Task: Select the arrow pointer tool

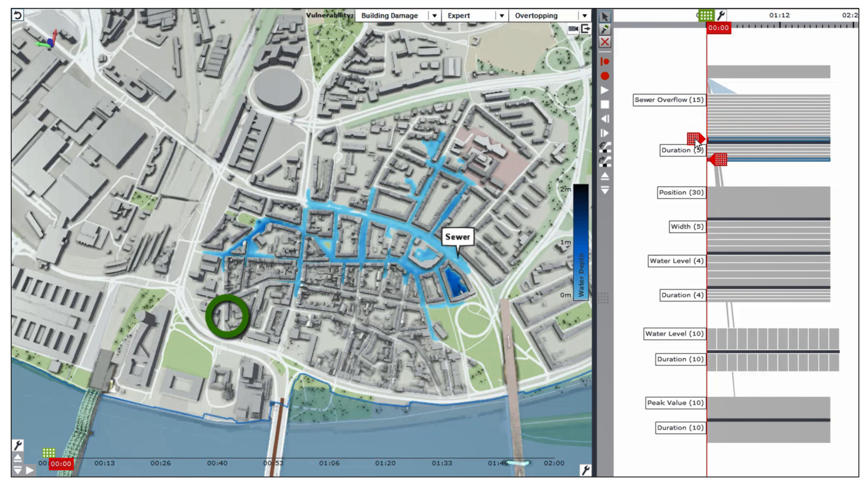Action: point(604,17)
